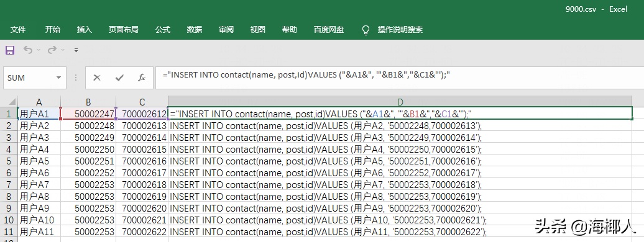Click INSERT statement cell for 用户A9
This screenshot has width=644, height=242.
[400, 208]
